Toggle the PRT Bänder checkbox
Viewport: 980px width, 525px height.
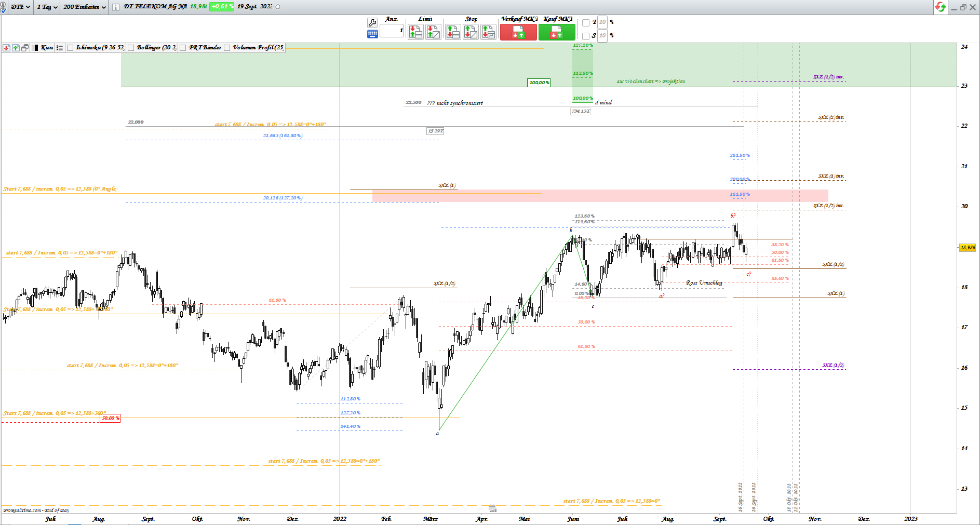tap(183, 48)
